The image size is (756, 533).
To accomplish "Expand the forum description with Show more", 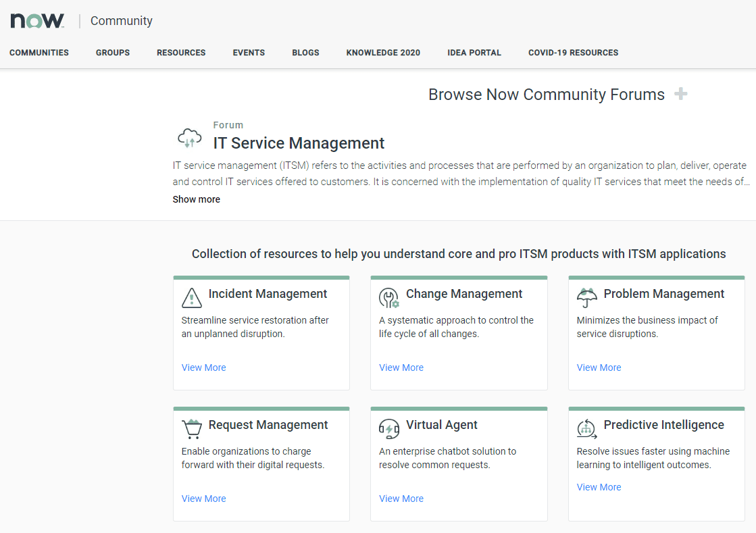I will 196,199.
